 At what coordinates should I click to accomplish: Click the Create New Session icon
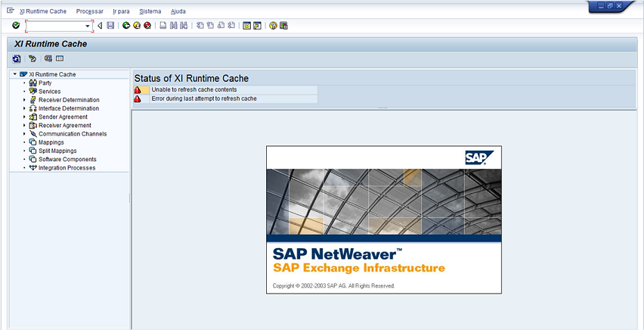(x=246, y=26)
